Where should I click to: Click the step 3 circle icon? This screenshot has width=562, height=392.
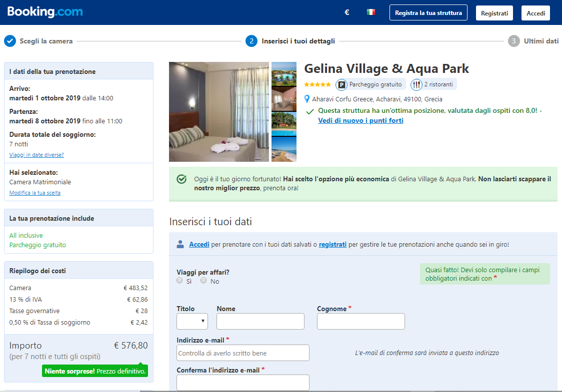pos(513,41)
